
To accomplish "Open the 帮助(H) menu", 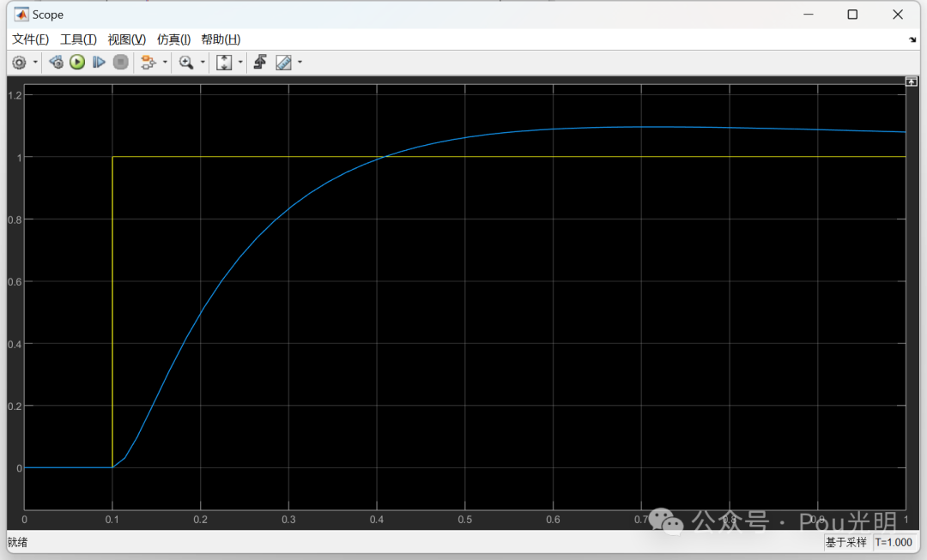I will pos(221,39).
